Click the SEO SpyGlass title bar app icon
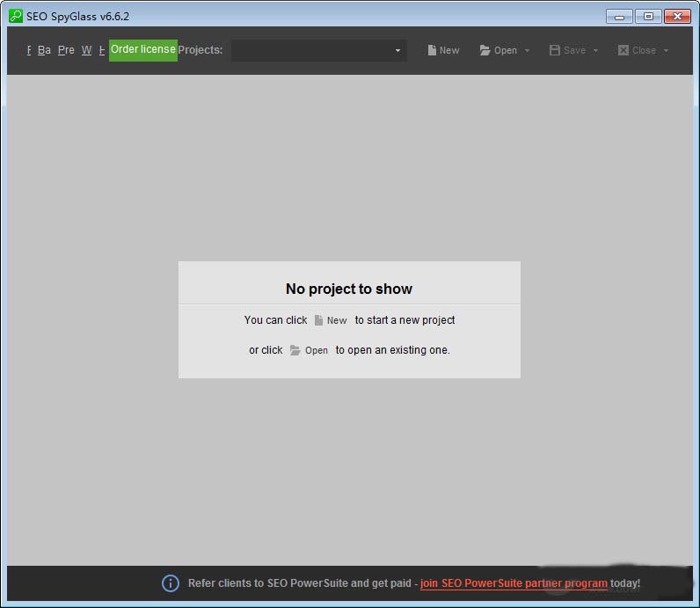The height and width of the screenshot is (608, 700). (x=16, y=16)
